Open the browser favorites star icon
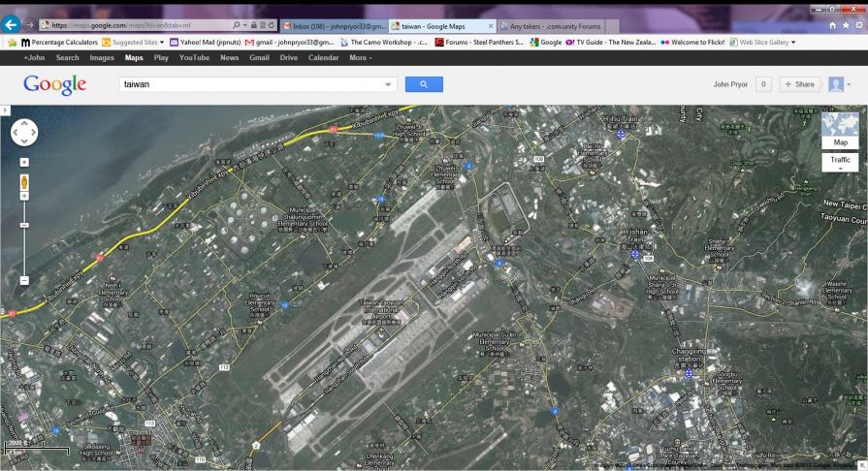 (x=846, y=25)
